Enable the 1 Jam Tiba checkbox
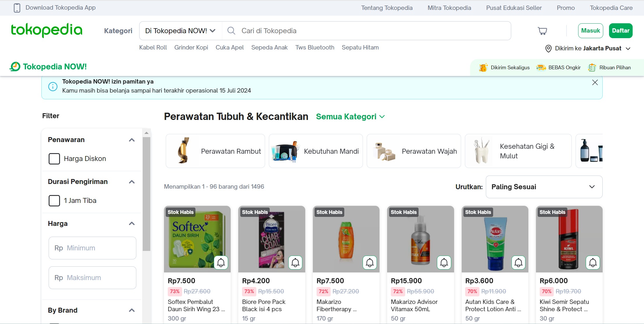Image resolution: width=644 pixels, height=324 pixels. coord(54,201)
